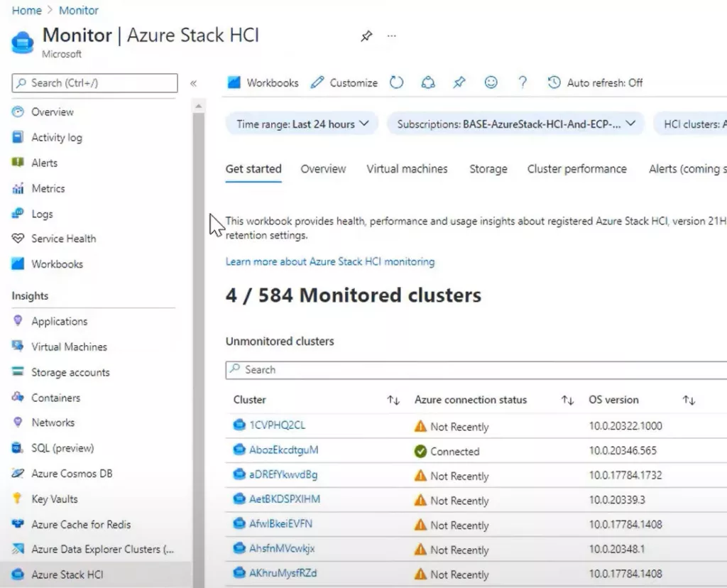
Task: Send feedback with the smiley face icon
Action: pyautogui.click(x=491, y=82)
